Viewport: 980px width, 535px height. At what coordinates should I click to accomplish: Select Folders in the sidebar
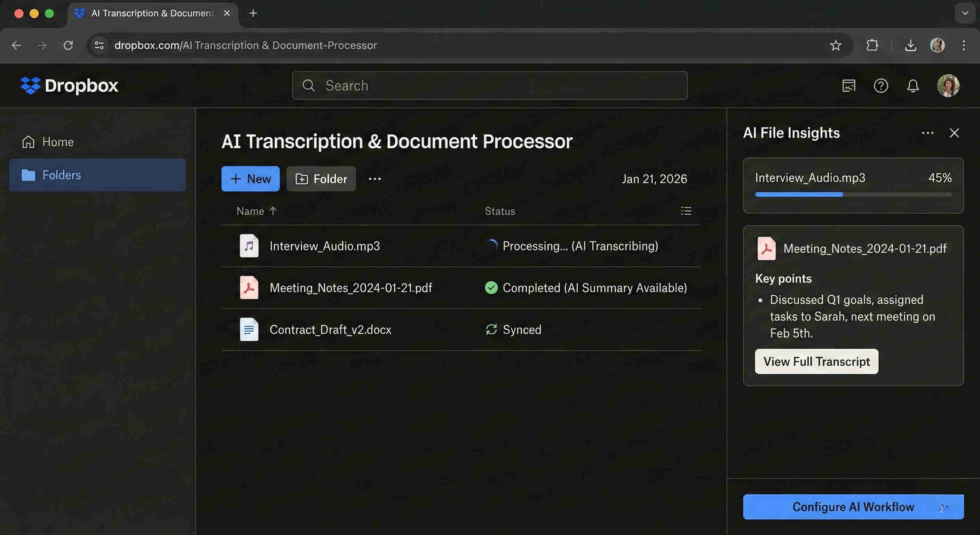[x=97, y=175]
